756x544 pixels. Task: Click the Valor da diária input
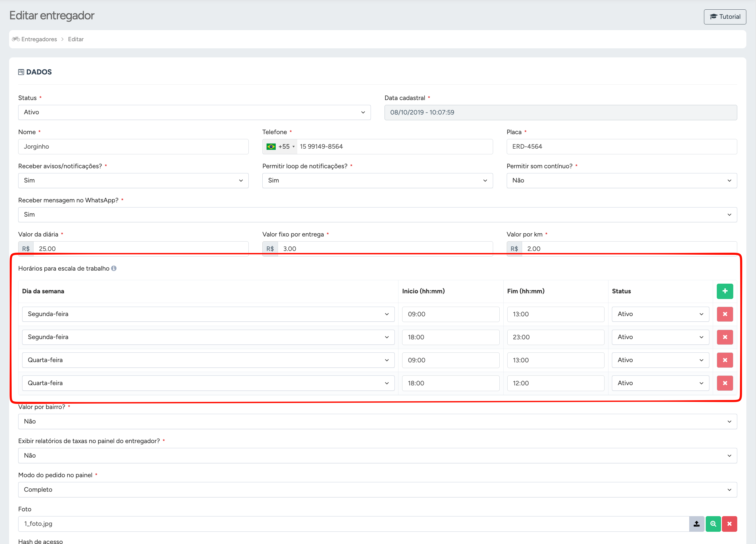click(x=141, y=249)
